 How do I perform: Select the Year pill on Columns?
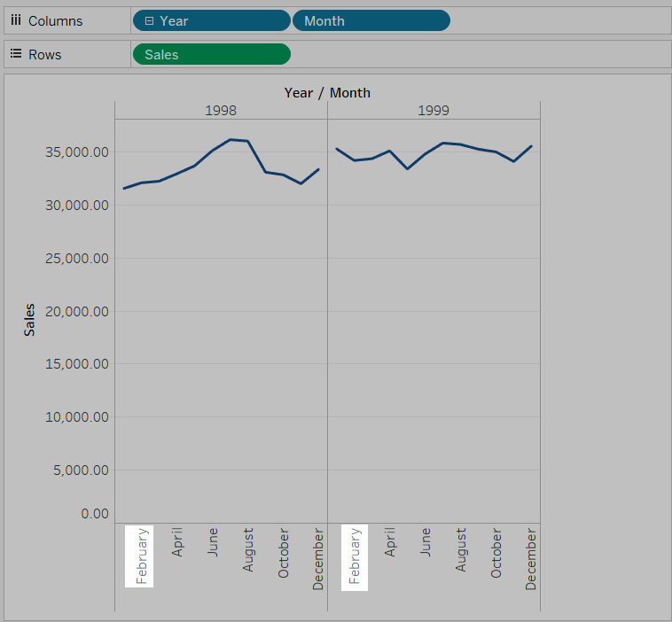coord(211,20)
